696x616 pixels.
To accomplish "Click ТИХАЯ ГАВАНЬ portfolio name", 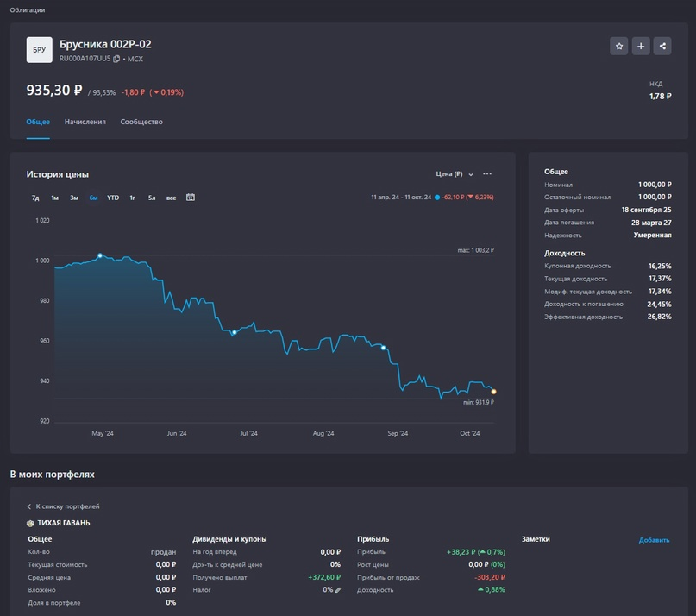I will 64,523.
